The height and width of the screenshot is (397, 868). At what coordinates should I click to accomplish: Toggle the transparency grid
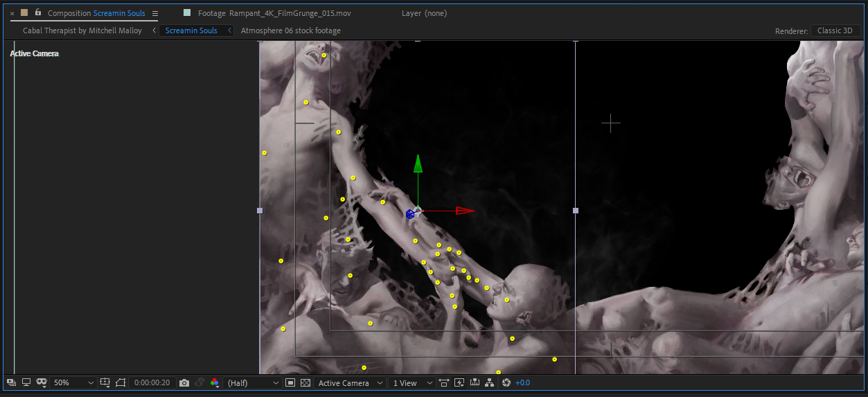coord(305,382)
